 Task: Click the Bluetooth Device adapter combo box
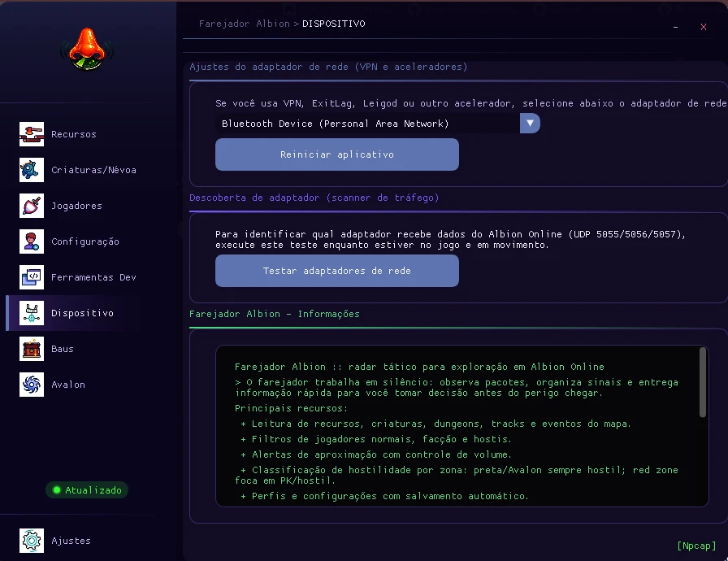point(378,124)
